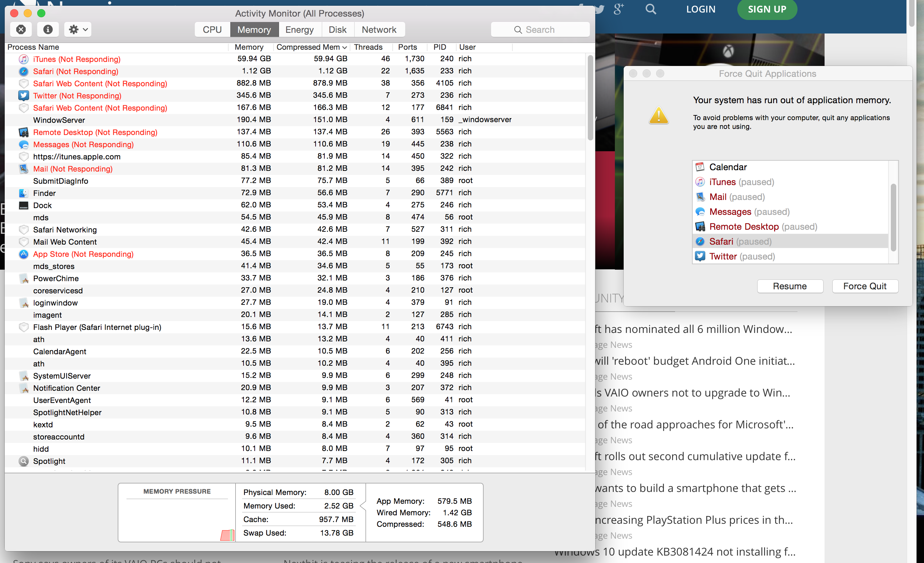
Task: Select Twitter (paused) in Force Quit list
Action: click(790, 256)
